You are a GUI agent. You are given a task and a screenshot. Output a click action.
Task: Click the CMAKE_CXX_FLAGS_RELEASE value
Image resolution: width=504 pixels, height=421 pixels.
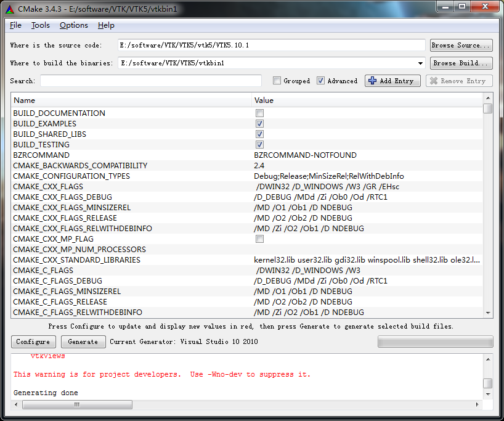point(303,218)
